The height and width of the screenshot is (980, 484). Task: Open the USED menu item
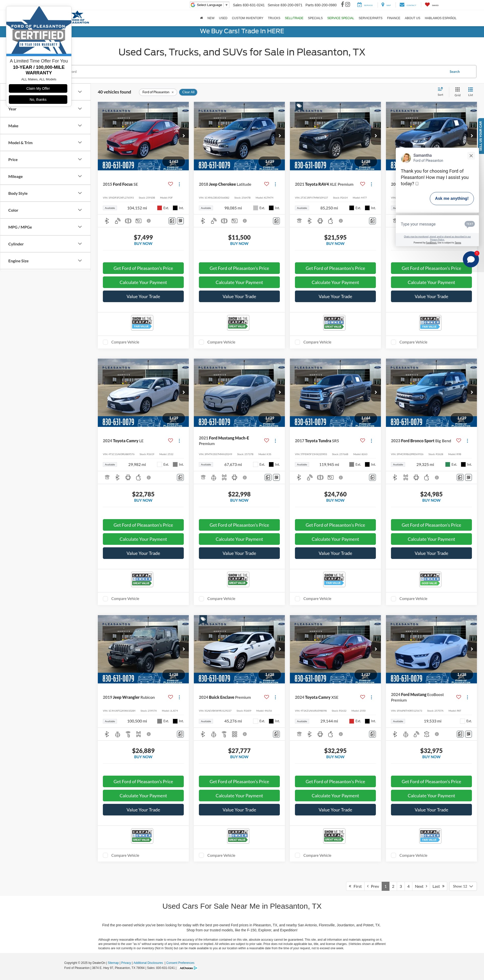[223, 18]
